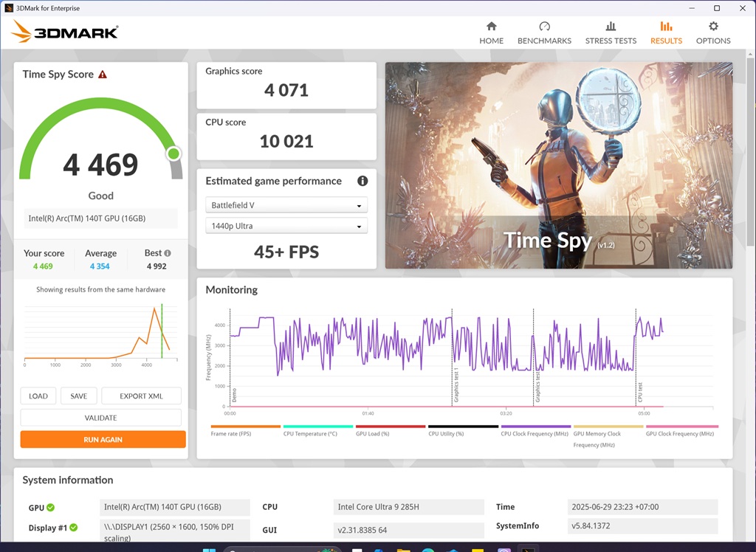Screen dimensions: 756x552
Task: Click the Intel Arc 140T GPU label under Good
Action: coord(100,218)
